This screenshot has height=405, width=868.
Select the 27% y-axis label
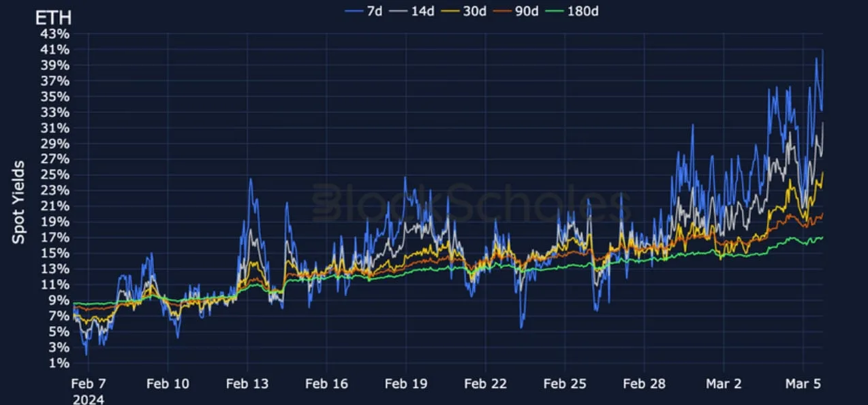55,159
